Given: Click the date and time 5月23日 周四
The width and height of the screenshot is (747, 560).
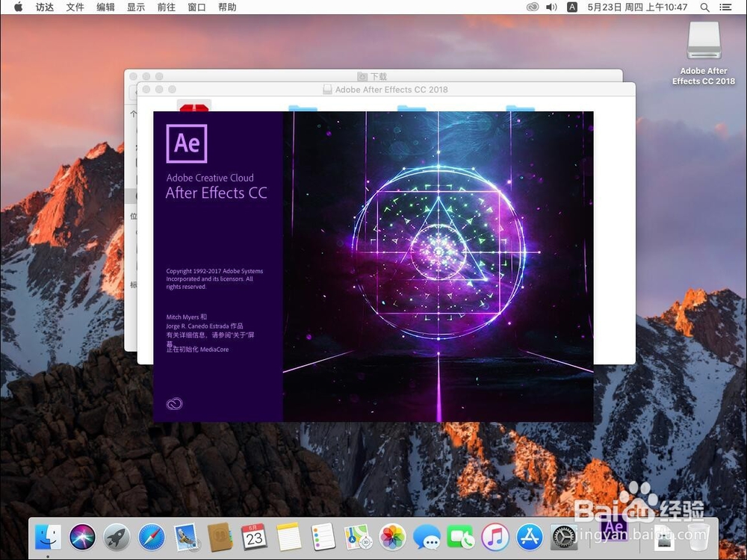Looking at the screenshot, I should pos(637,7).
